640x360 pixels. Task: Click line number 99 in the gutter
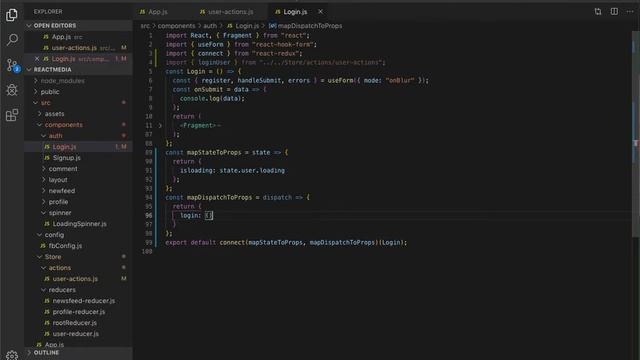149,242
